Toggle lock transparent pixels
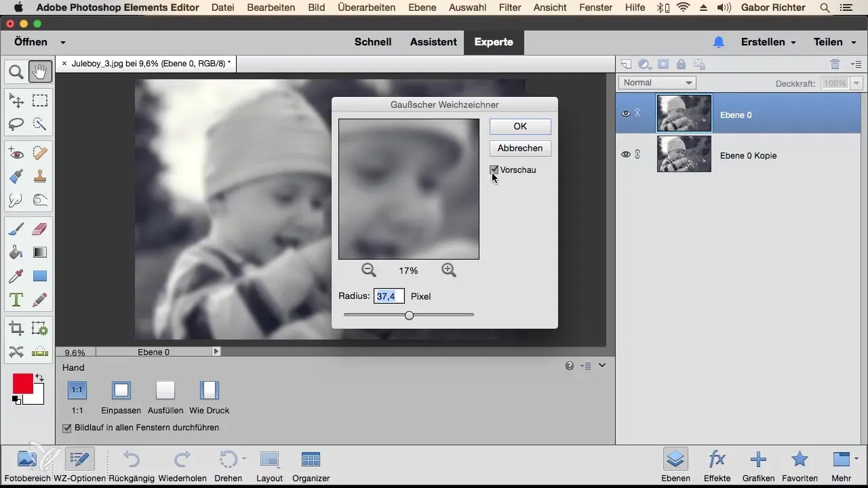The height and width of the screenshot is (488, 868). 699,64
